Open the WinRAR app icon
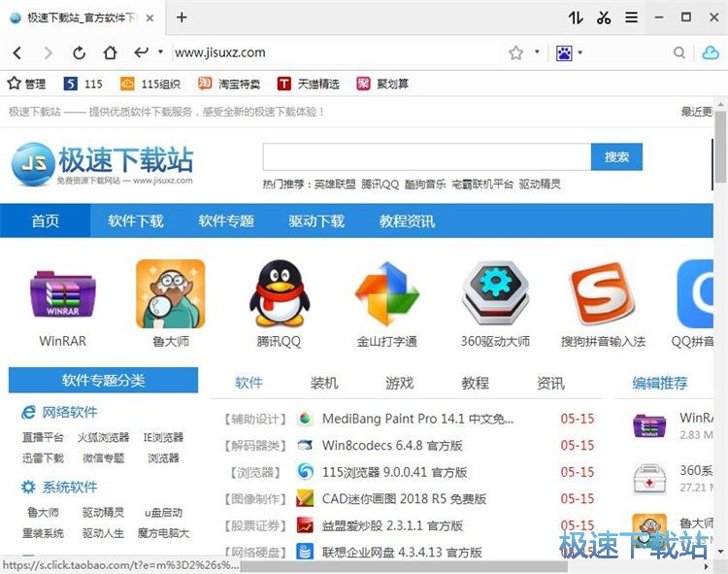Screen dimensions: 728x574 (63, 295)
